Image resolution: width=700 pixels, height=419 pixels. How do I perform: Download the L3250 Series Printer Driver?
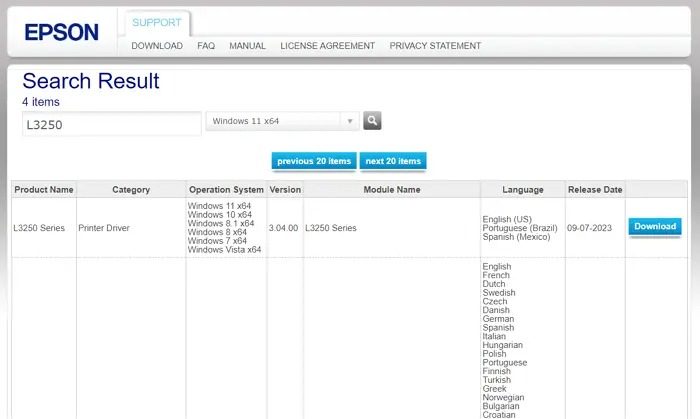pos(655,227)
